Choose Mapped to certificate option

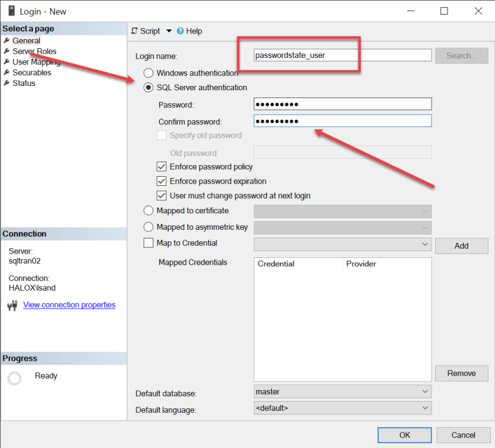point(148,210)
